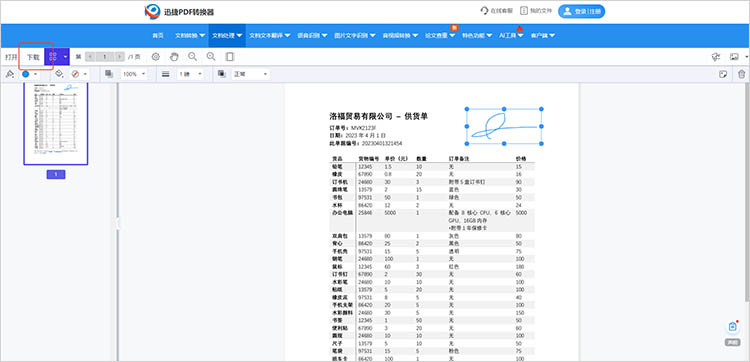Image resolution: width=750 pixels, height=362 pixels.
Task: Open the 正常 blend mode dropdown
Action: tap(251, 74)
